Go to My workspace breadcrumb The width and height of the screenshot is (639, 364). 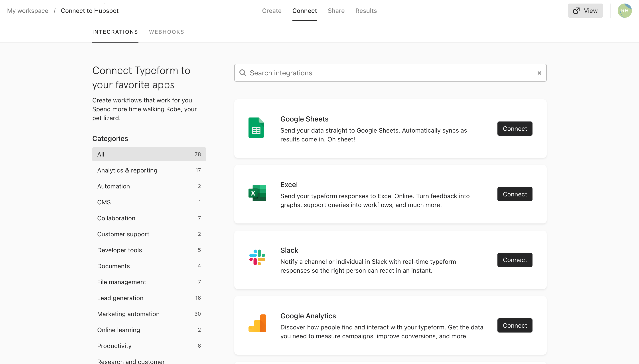[28, 10]
